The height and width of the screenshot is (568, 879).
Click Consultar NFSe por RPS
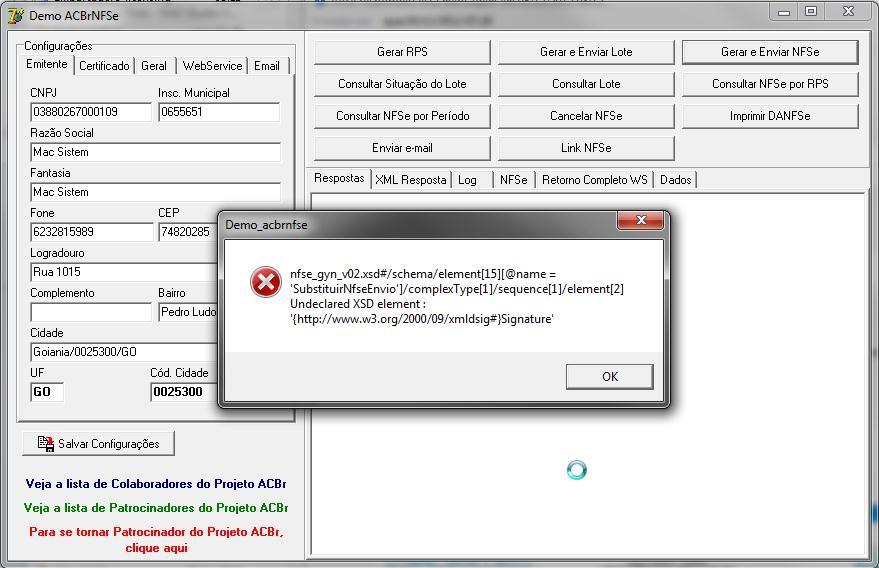click(770, 84)
